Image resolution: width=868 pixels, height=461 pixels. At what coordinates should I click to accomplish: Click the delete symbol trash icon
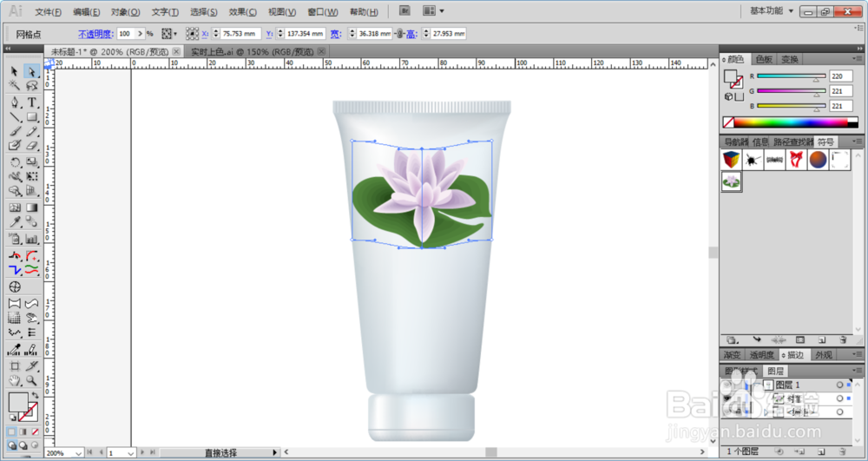843,339
